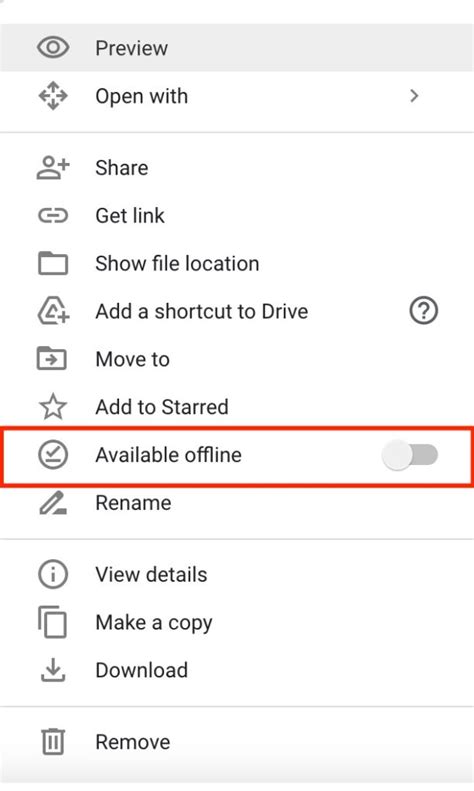474x791 pixels.
Task: Click the "Rename" label text
Action: pos(134,503)
